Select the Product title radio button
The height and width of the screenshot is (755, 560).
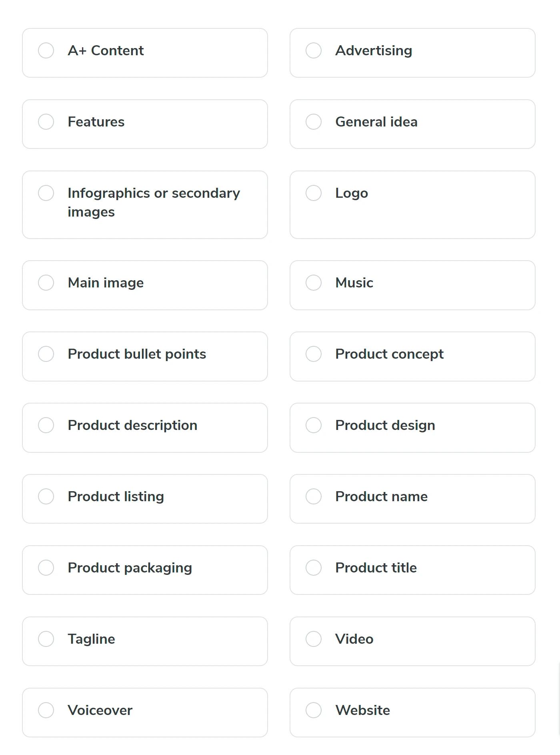(314, 568)
